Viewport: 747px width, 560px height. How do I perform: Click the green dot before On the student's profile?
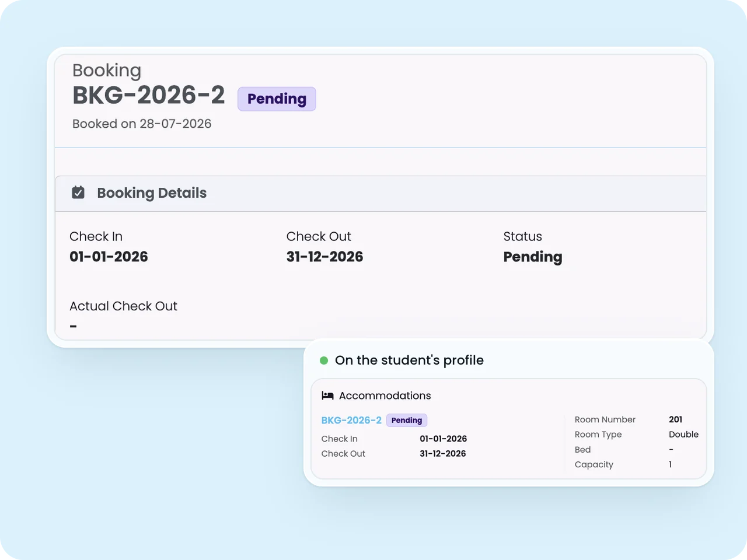click(x=324, y=360)
